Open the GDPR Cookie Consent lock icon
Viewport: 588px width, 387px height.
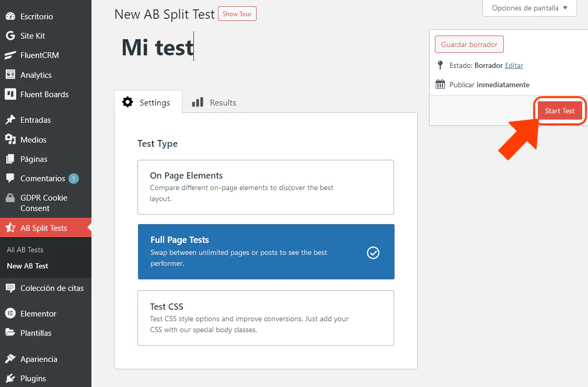coord(10,198)
